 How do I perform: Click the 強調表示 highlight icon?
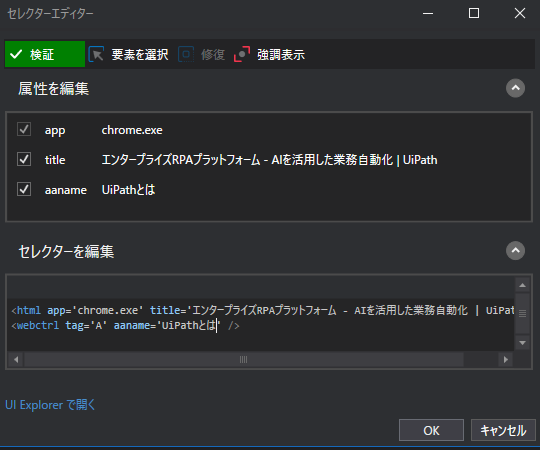[242, 54]
